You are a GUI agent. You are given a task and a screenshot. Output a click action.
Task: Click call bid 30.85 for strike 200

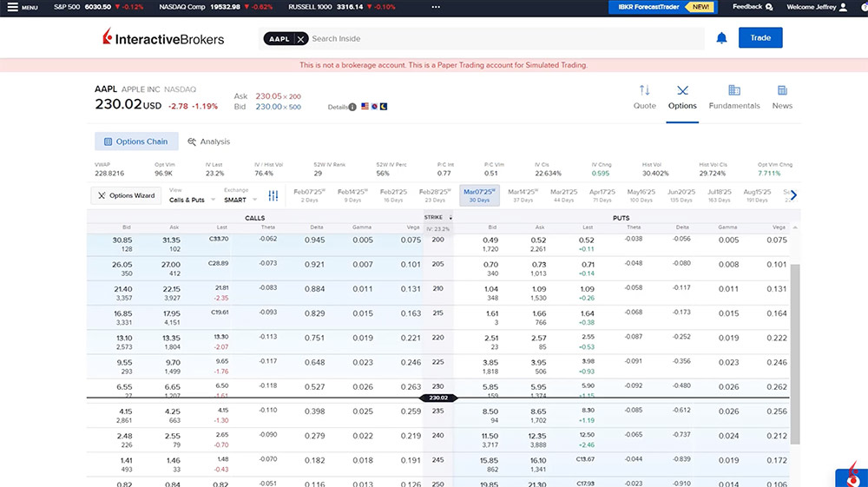point(122,240)
